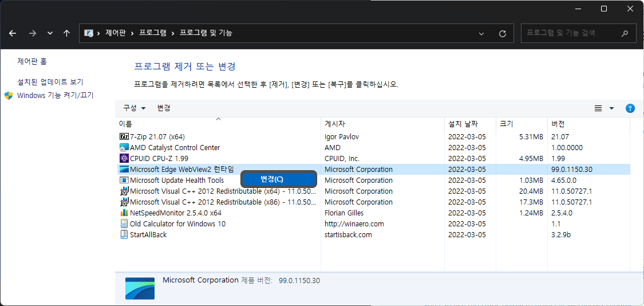The height and width of the screenshot is (306, 644).
Task: Open view options dropdown arrow
Action: (611, 108)
